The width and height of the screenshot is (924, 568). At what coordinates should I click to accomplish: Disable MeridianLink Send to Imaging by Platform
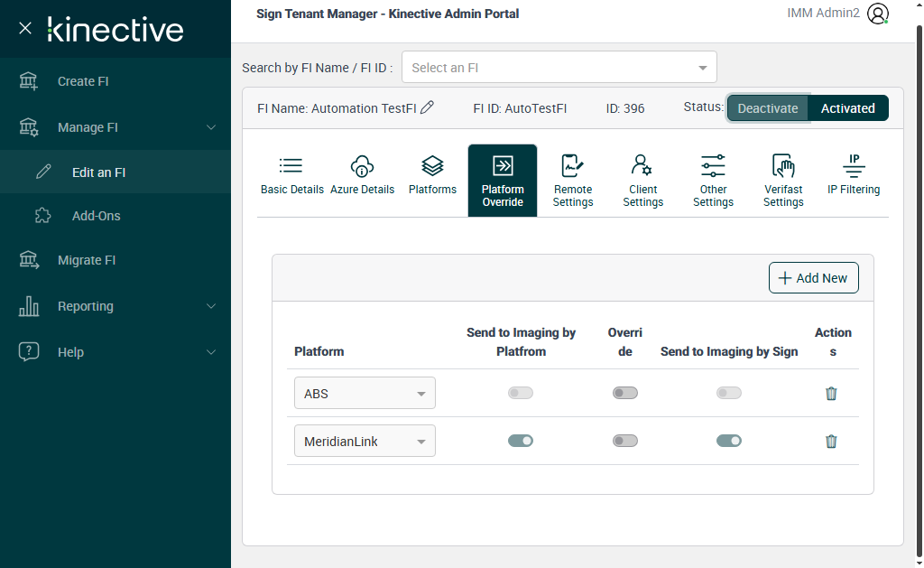(521, 441)
